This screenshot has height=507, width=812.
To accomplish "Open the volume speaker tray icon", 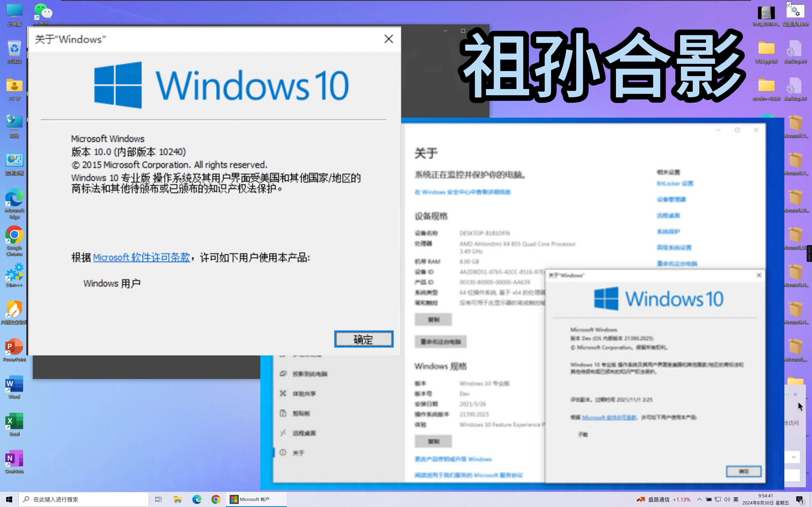I will [x=727, y=499].
